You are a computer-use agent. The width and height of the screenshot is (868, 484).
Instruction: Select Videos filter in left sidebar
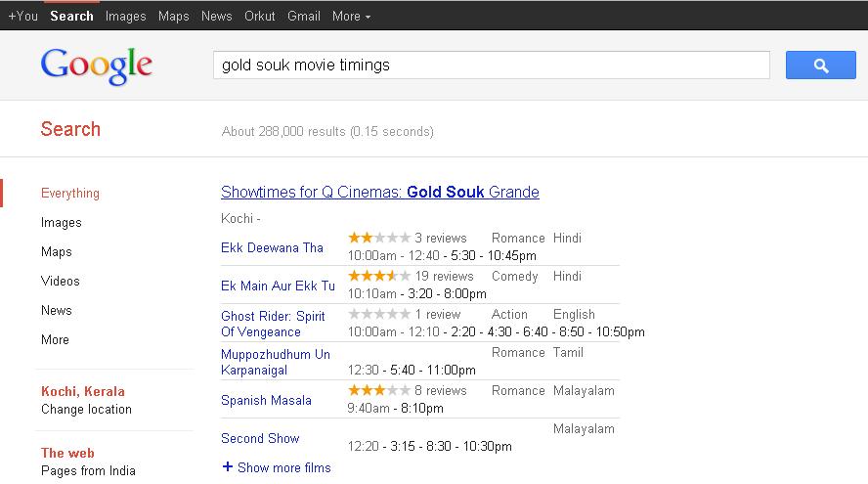pos(60,281)
